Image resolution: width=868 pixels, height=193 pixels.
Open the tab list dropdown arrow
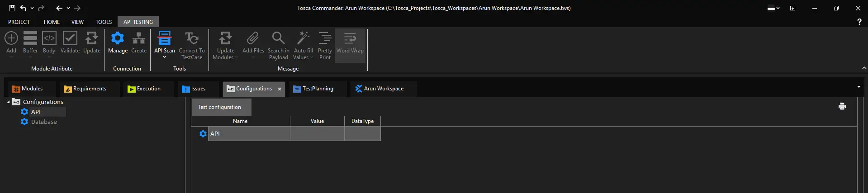pos(859,87)
